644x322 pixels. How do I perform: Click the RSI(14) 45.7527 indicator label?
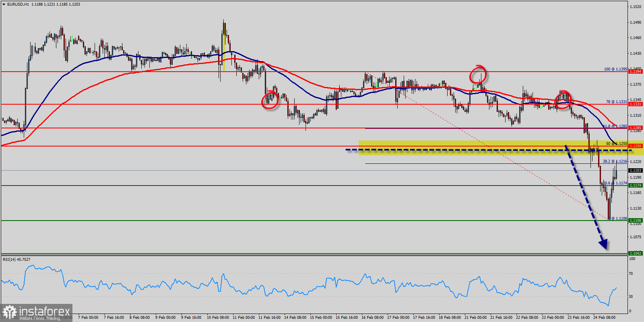(x=17, y=259)
